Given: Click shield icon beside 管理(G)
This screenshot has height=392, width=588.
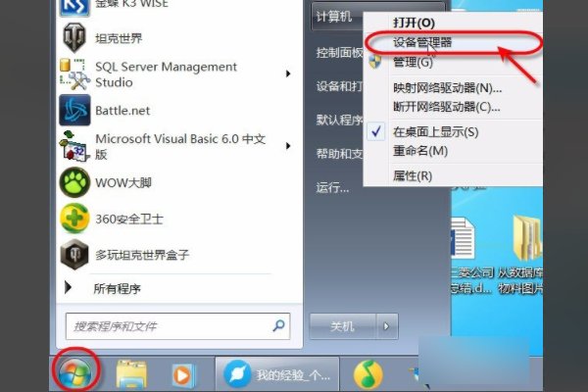Looking at the screenshot, I should [x=375, y=62].
